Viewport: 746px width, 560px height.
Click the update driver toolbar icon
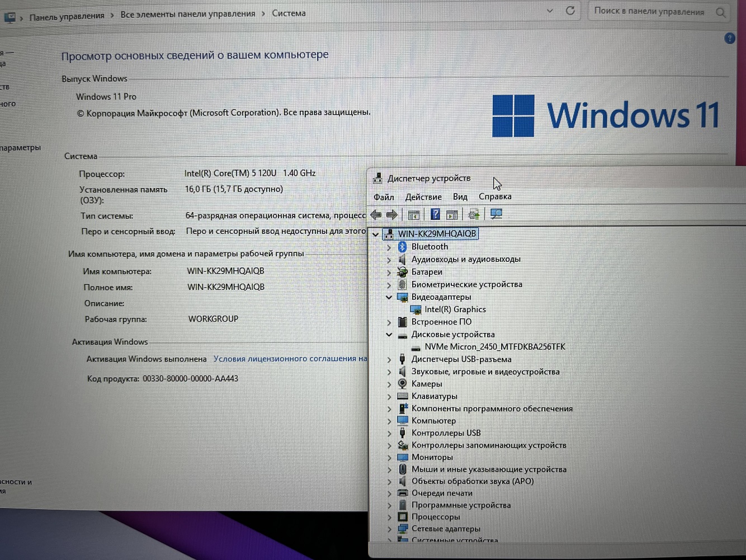click(474, 214)
